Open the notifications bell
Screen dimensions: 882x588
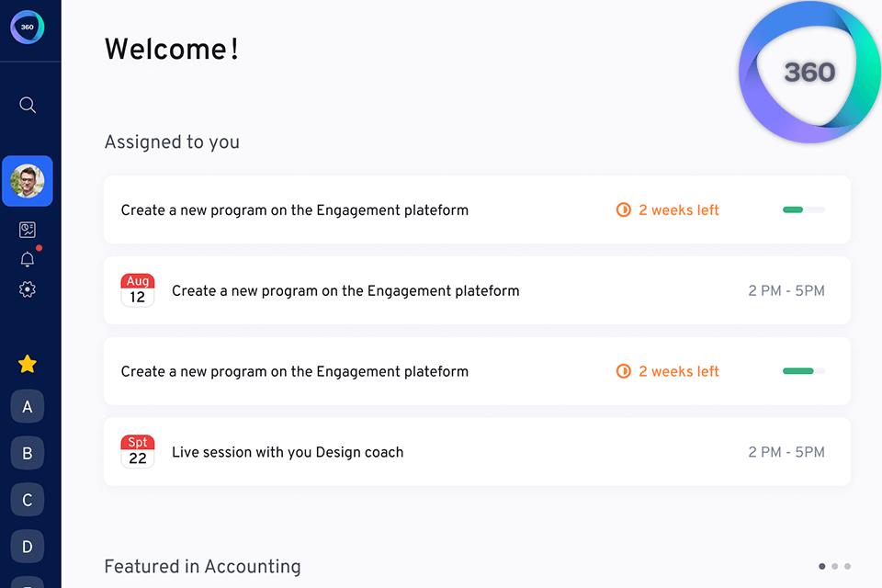click(x=28, y=259)
